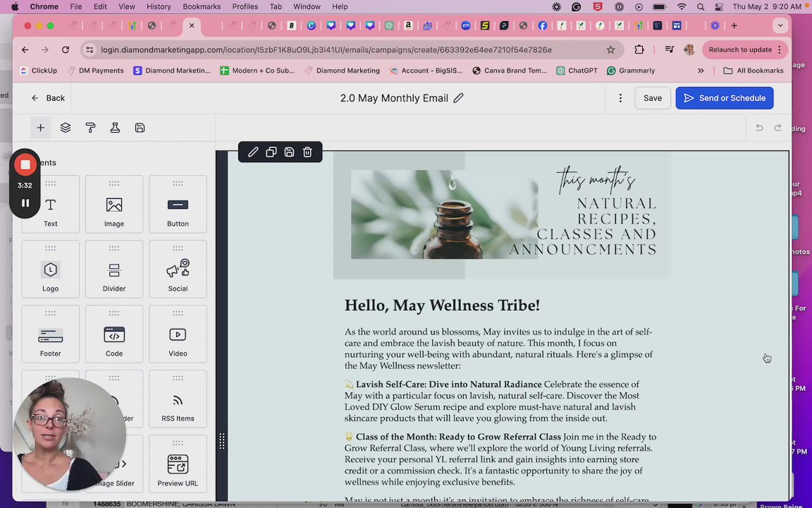Image resolution: width=812 pixels, height=508 pixels.
Task: Grab the block drag handle dots
Action: (221, 441)
